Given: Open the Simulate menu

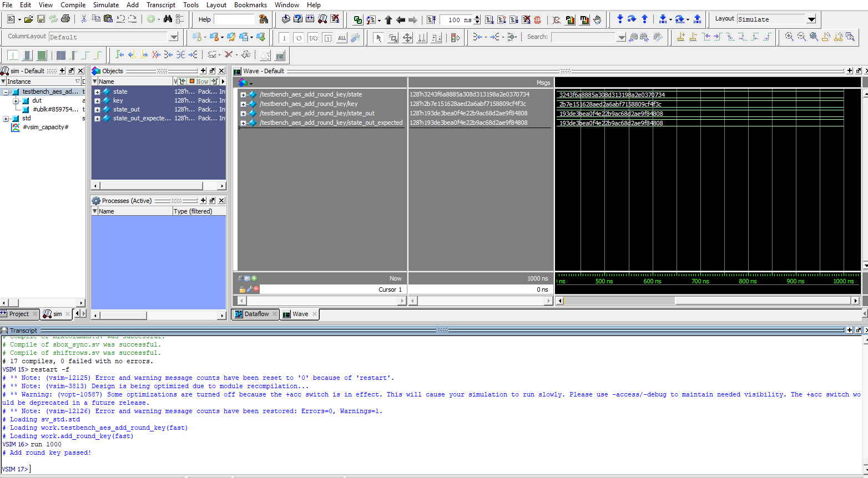Looking at the screenshot, I should [x=105, y=5].
